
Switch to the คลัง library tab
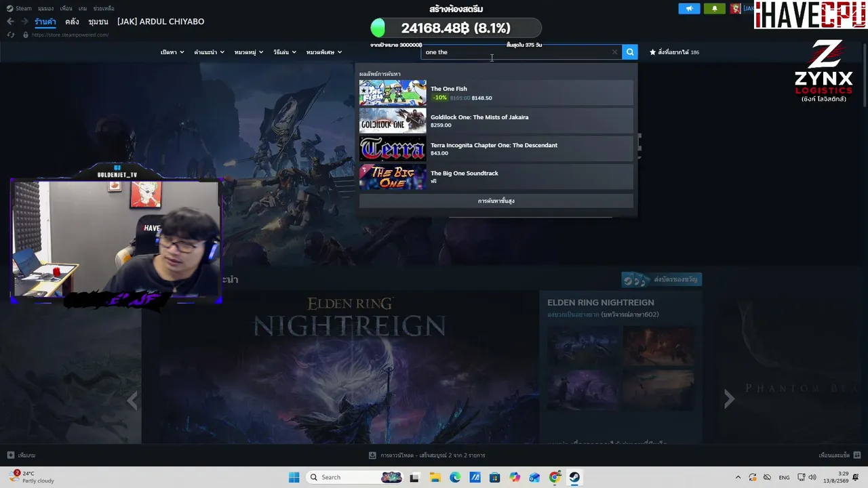pos(72,22)
